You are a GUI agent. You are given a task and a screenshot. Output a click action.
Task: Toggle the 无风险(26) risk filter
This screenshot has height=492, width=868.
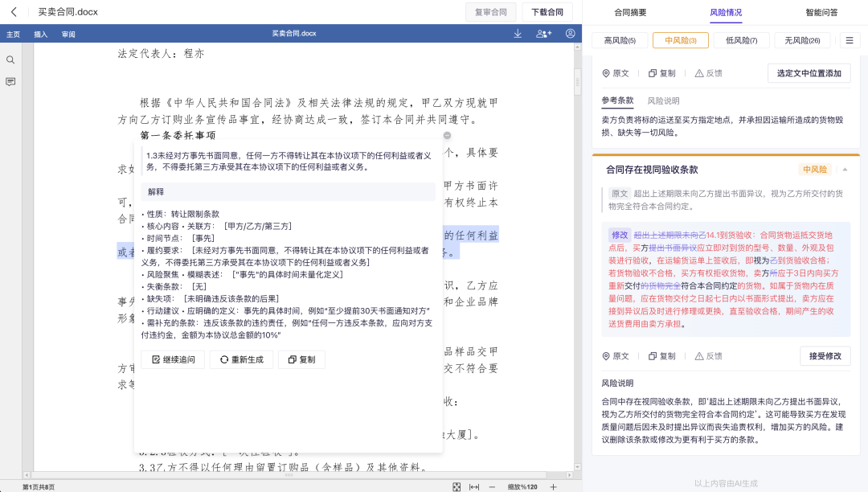click(x=801, y=40)
